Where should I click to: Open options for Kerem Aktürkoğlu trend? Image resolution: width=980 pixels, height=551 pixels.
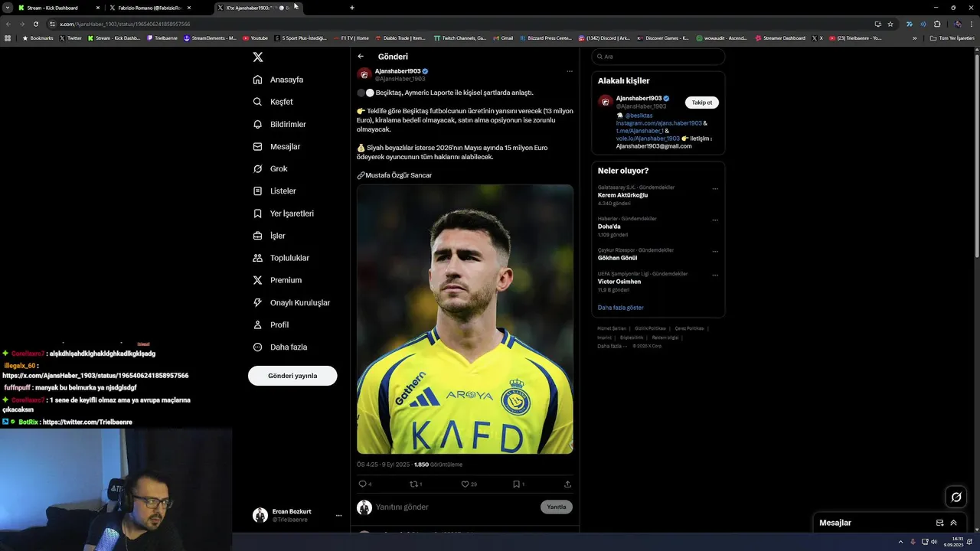715,189
